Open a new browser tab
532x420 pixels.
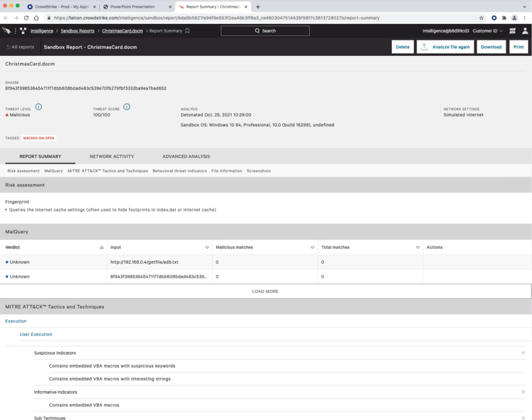(x=258, y=7)
